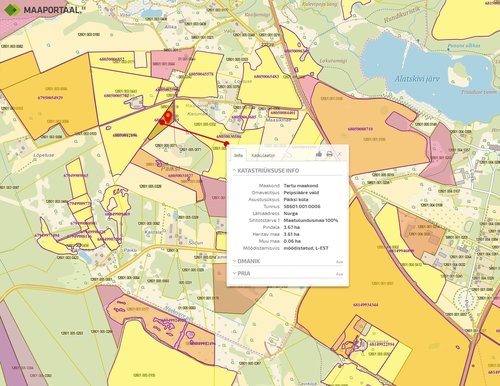Click the Maaportaal logo
This screenshot has width=500, height=386.
coord(43,10)
